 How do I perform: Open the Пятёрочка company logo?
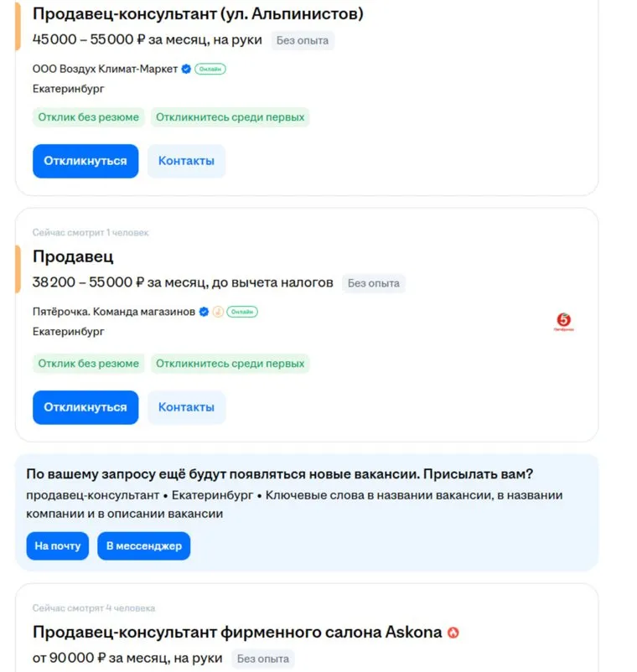tap(563, 322)
